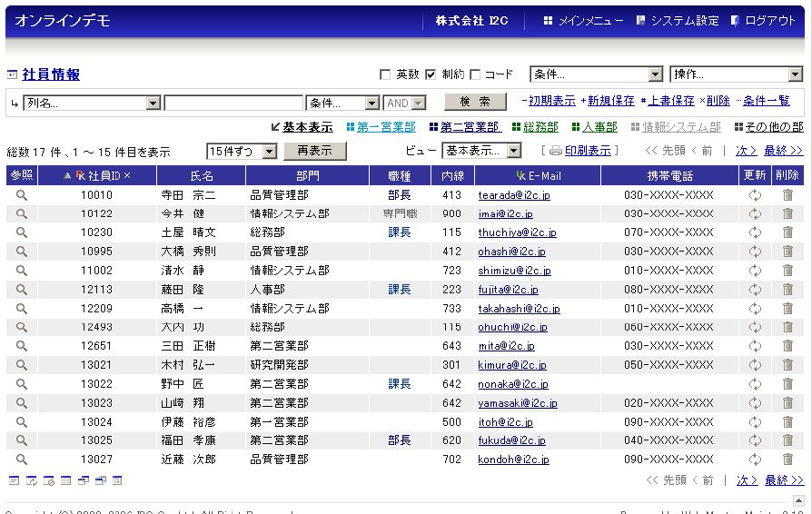Click the printer icon for 印刷表示

(556, 151)
